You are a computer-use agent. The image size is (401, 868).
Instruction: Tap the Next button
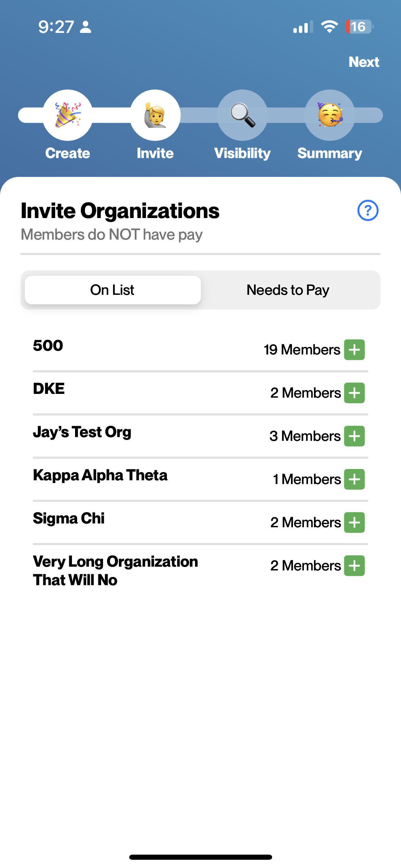click(364, 62)
